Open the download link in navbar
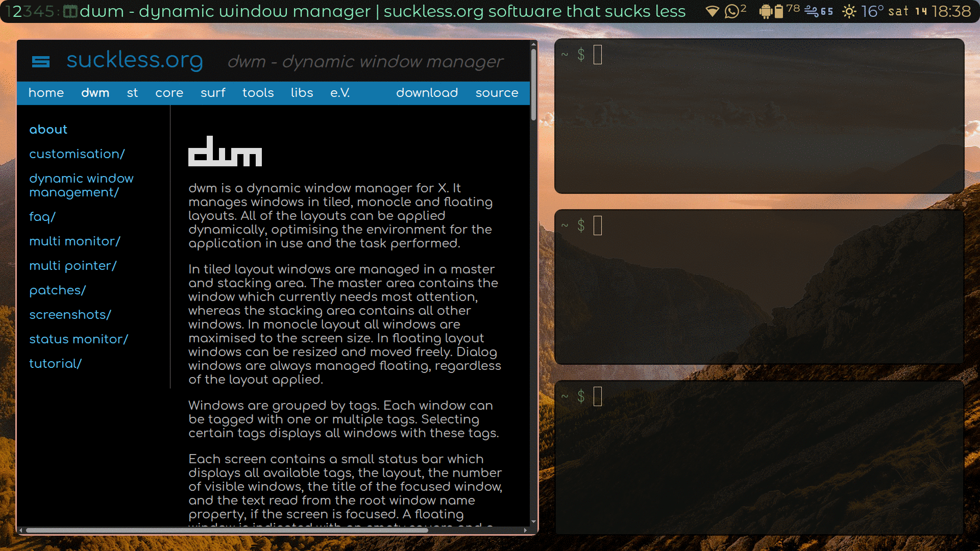This screenshot has height=551, width=980. [x=427, y=93]
